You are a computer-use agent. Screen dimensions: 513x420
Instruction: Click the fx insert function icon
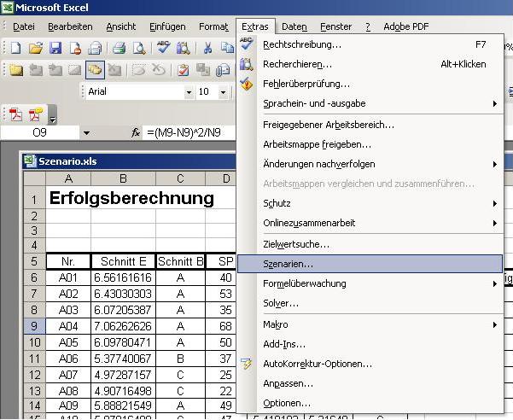(136, 132)
